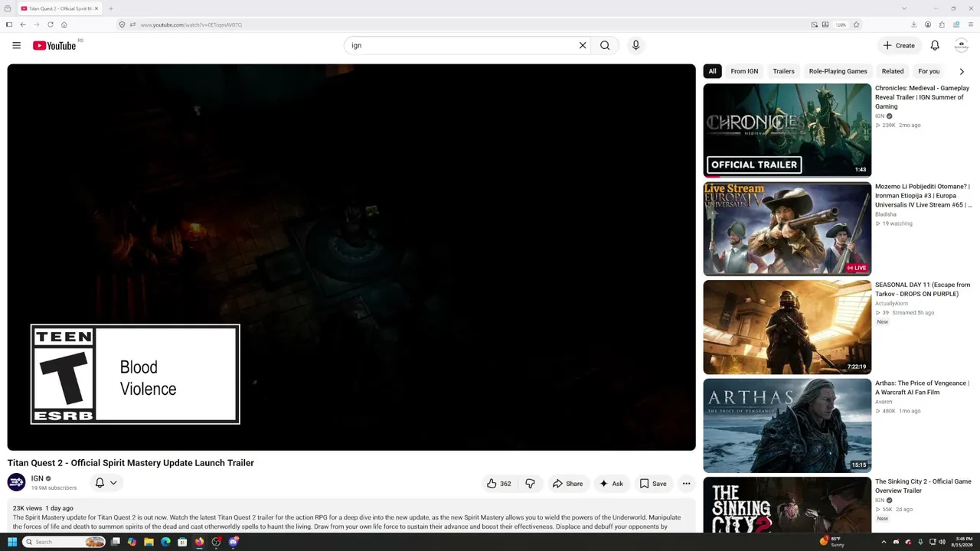Open Escape from Tarkov stream thumbnail
Image resolution: width=980 pixels, height=551 pixels.
click(x=787, y=327)
